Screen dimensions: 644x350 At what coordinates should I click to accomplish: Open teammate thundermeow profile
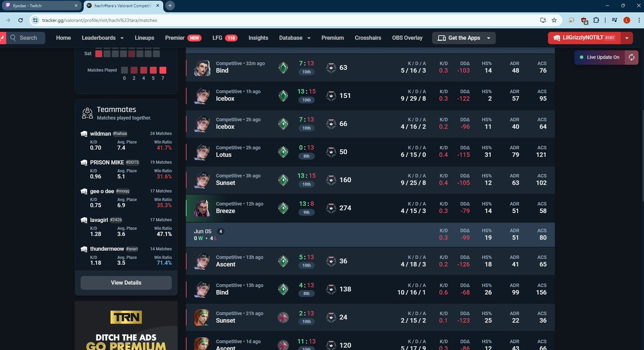point(108,249)
